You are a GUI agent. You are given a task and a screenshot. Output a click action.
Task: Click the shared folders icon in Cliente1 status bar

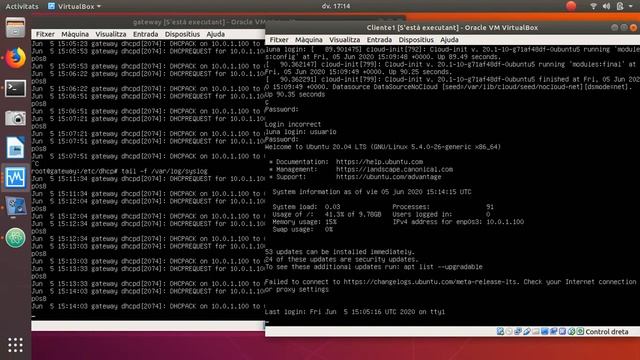[x=536, y=331]
